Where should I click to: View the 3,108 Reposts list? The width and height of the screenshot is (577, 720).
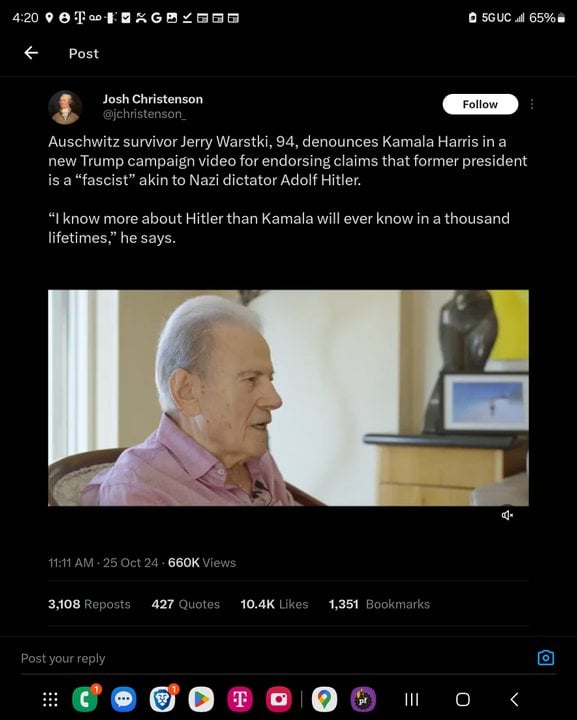coord(89,604)
